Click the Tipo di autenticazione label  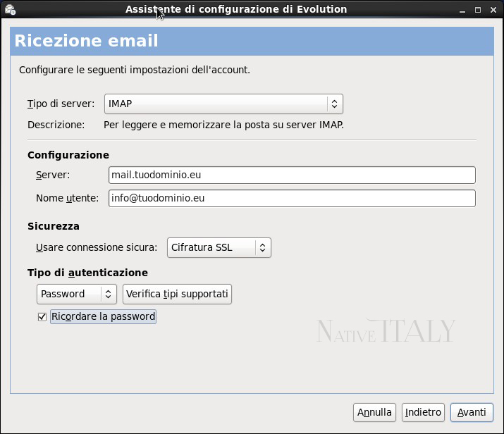[87, 273]
